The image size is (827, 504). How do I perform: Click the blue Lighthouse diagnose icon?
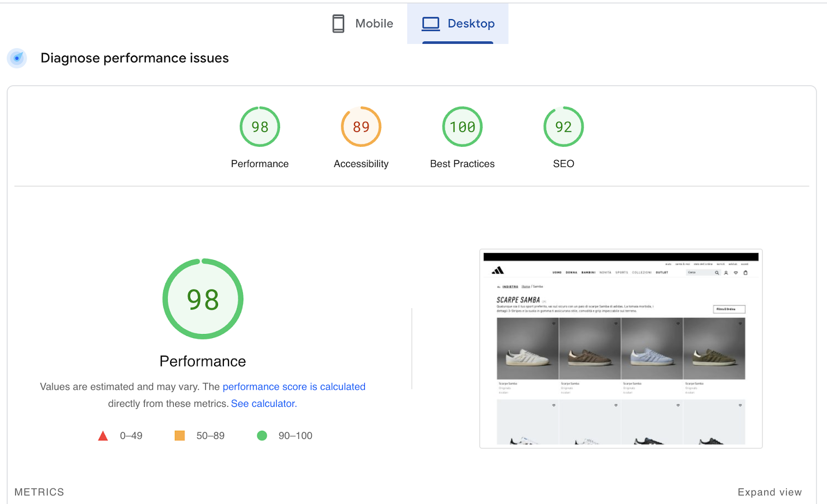pyautogui.click(x=17, y=58)
